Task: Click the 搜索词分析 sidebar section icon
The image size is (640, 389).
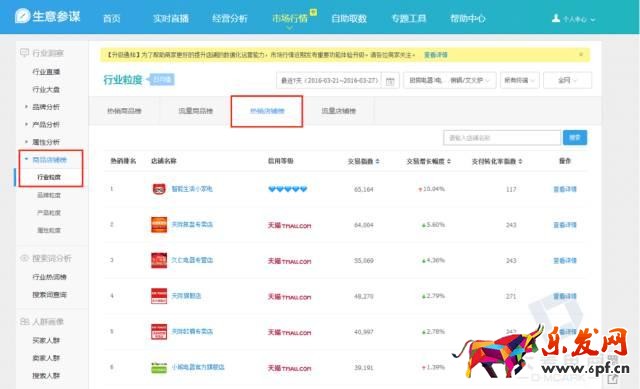Action: point(24,258)
